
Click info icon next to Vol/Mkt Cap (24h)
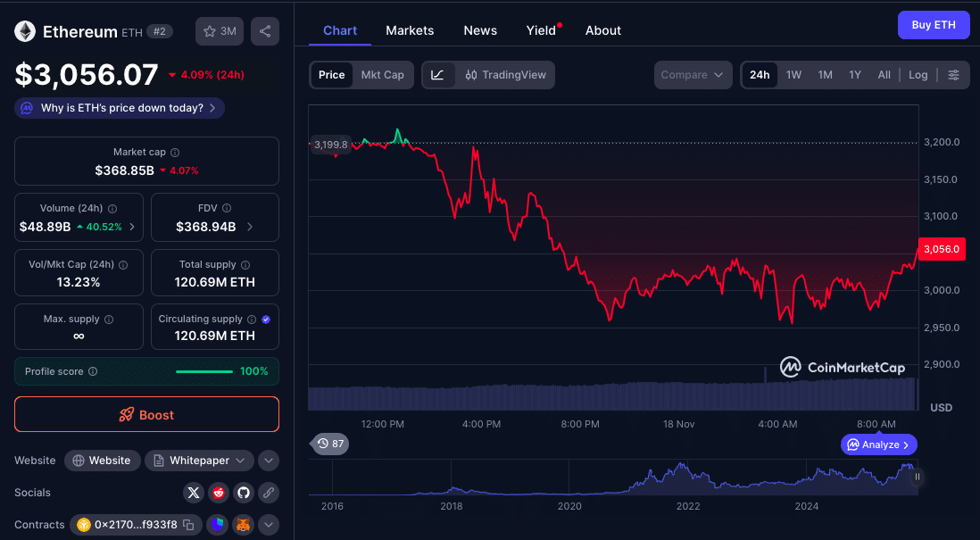click(123, 265)
